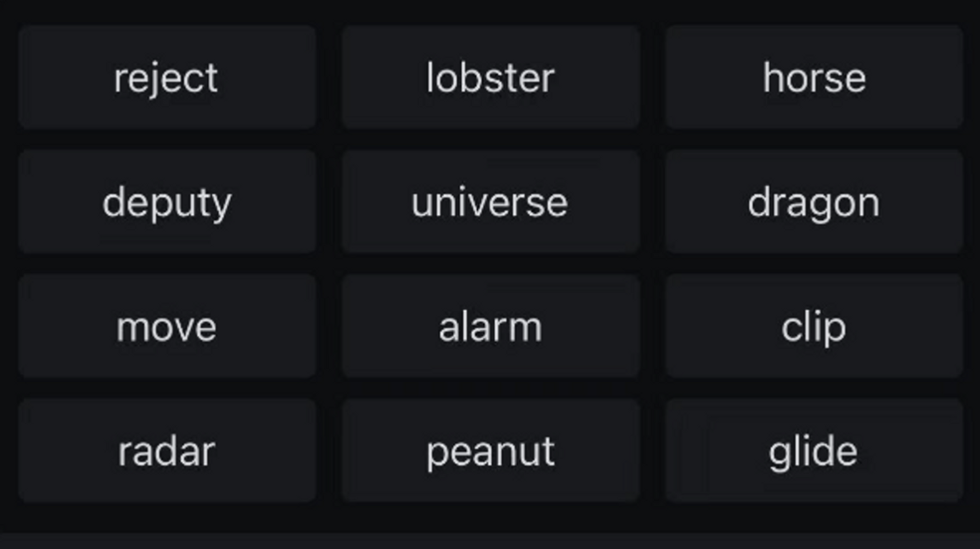Screen dimensions: 980x549
Task: Pick 'deputy' from the word grid
Action: 167,202
